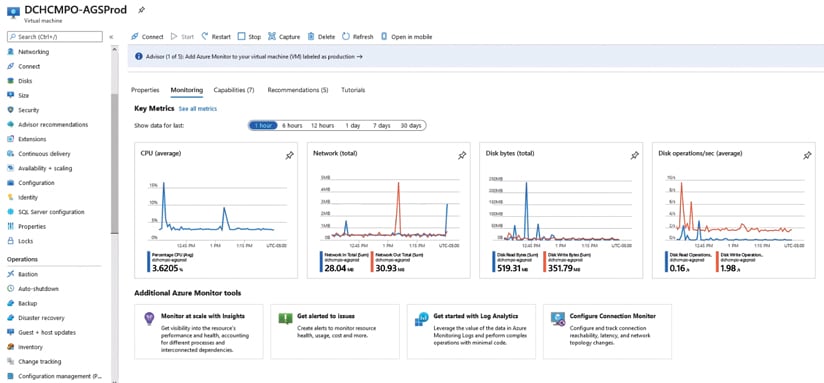The height and width of the screenshot is (383, 824).
Task: Pin the DCHCMPO-AGSProd resource title
Action: [141, 10]
